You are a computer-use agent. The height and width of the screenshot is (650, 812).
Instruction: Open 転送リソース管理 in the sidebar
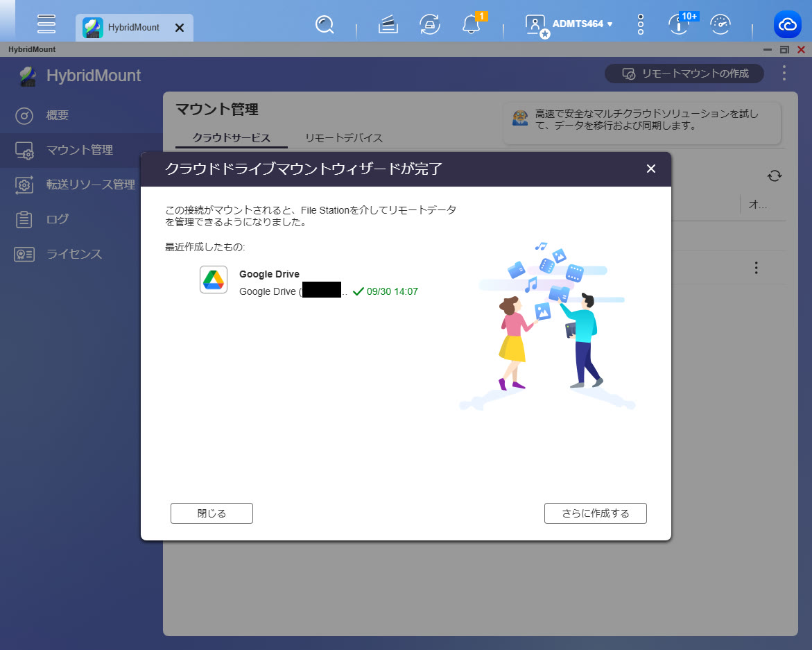coord(90,185)
